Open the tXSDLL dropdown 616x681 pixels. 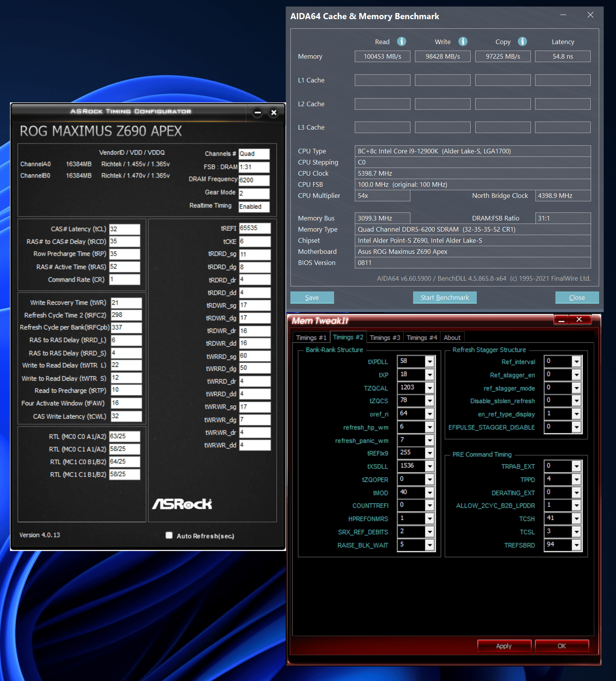tap(430, 467)
